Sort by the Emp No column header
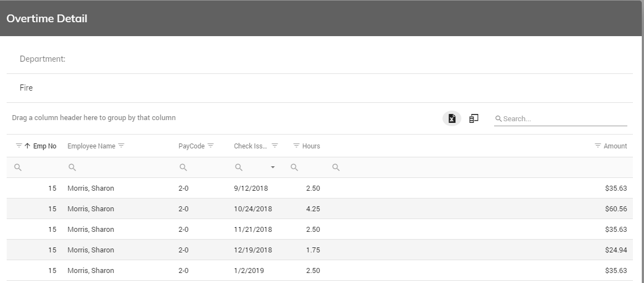The width and height of the screenshot is (644, 283). pos(45,146)
